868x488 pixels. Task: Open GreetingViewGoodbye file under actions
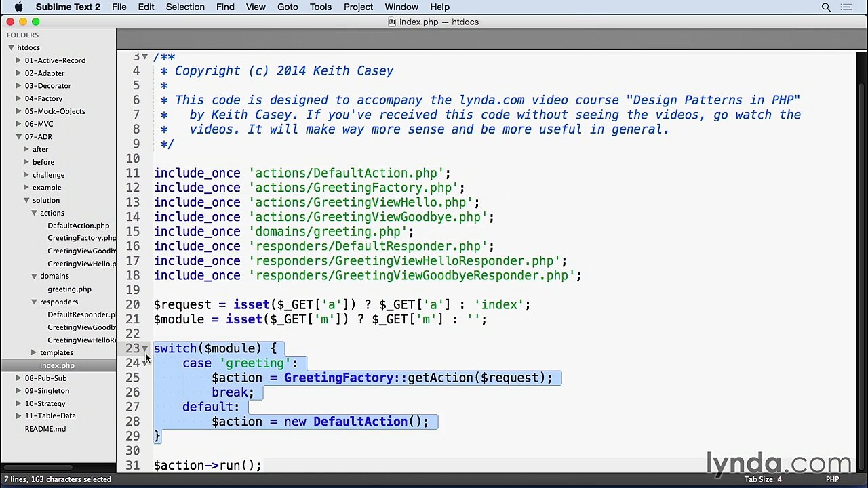tap(81, 251)
